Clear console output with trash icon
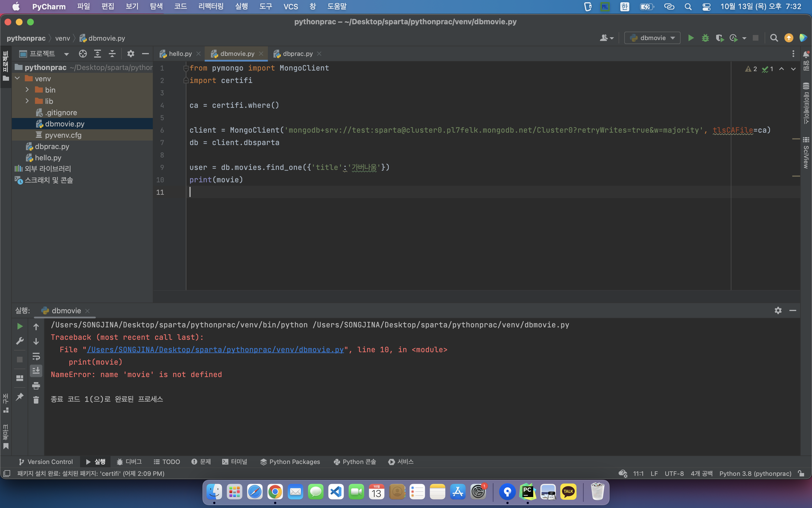This screenshot has width=812, height=508. pyautogui.click(x=36, y=400)
